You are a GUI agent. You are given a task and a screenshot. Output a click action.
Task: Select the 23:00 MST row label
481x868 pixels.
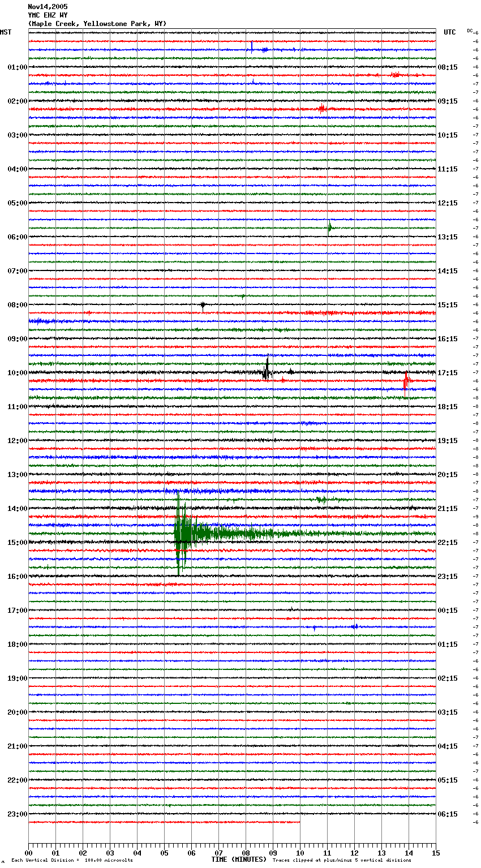18,814
